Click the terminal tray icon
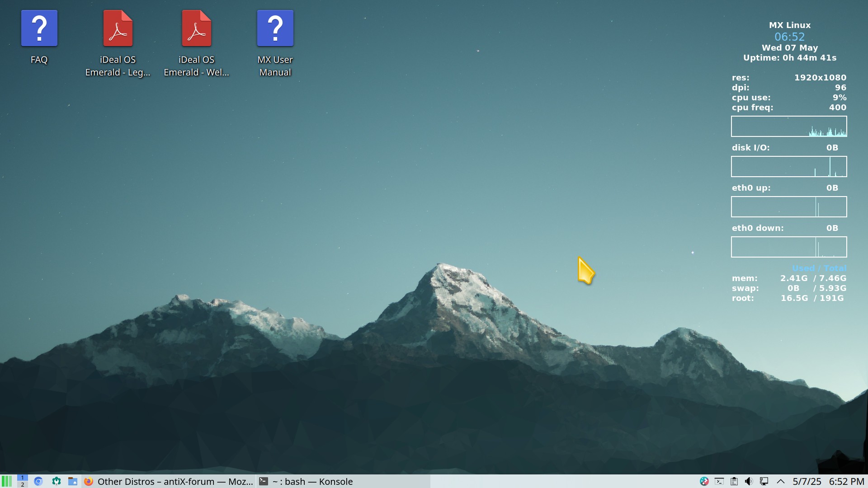 click(719, 482)
